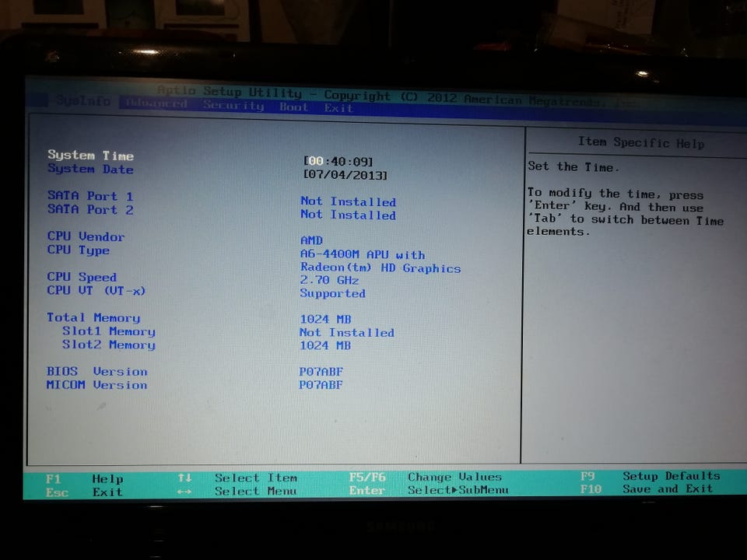Click the Esc Exit key hint
747x560 pixels.
[84, 492]
